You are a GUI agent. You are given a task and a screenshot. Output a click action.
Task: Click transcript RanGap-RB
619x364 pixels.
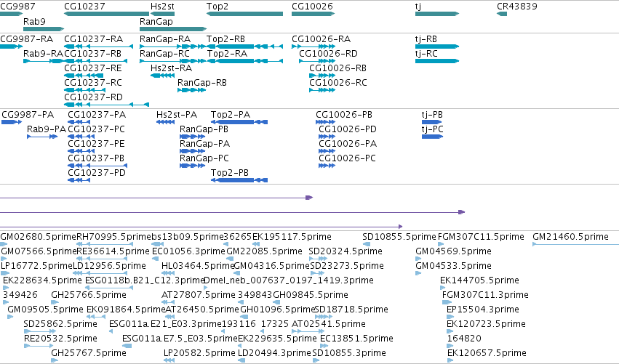click(191, 90)
